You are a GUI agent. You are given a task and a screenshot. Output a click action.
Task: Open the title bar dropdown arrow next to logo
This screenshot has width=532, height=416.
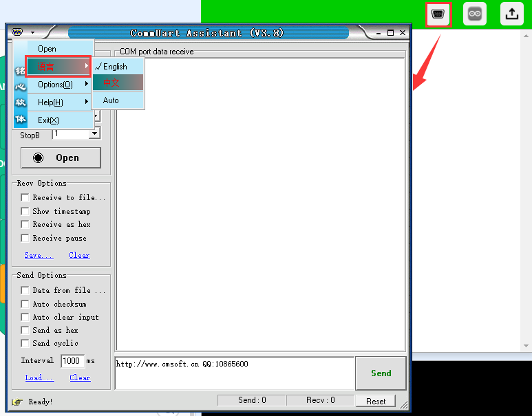[x=32, y=32]
